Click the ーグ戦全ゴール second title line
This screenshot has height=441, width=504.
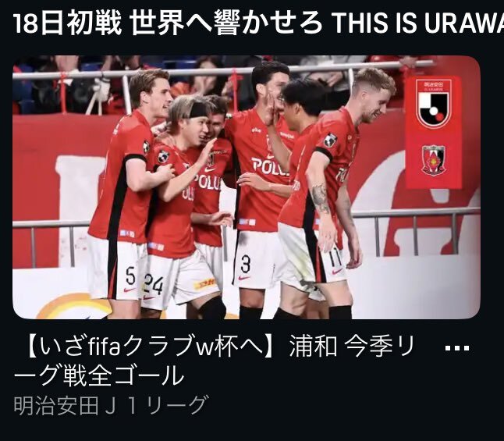point(99,375)
